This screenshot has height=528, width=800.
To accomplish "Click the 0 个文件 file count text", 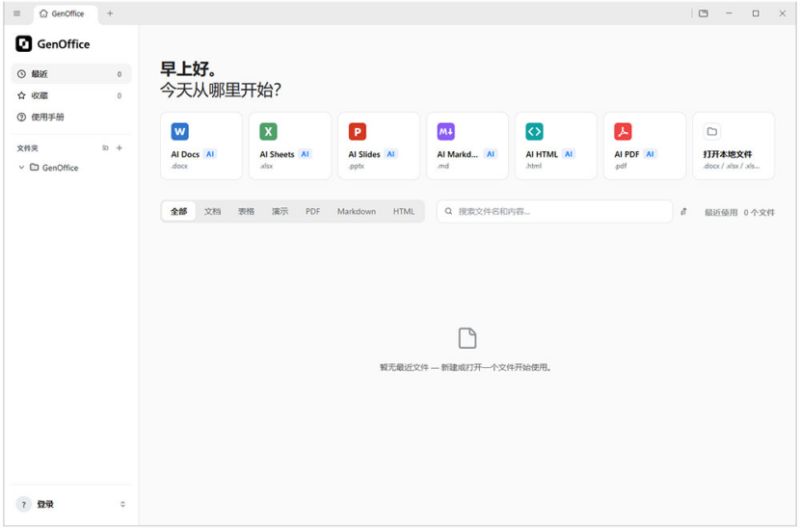I will [x=759, y=212].
